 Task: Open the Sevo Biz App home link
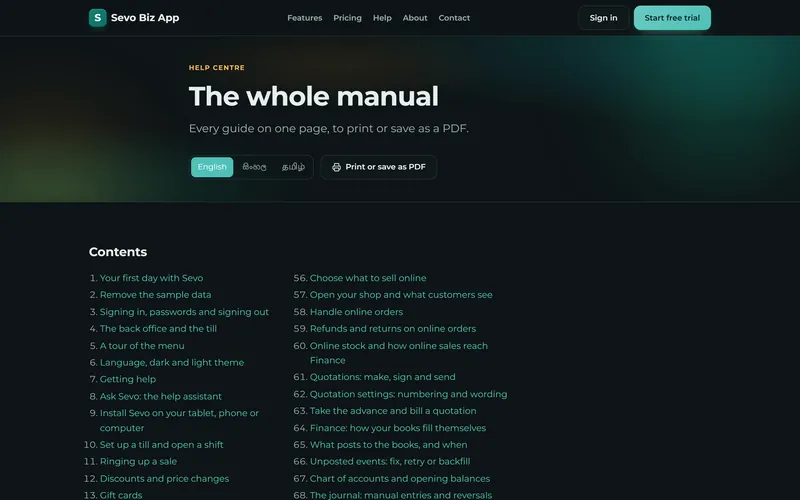[x=134, y=18]
